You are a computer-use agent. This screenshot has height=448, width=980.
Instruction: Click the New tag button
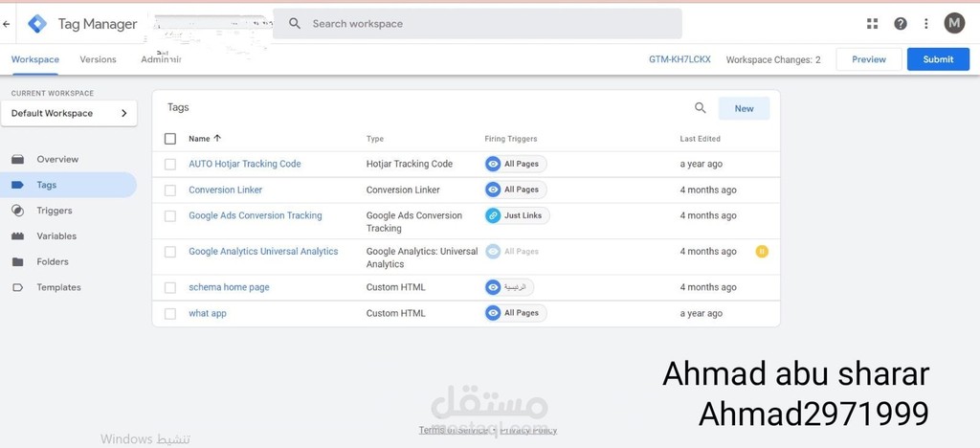coord(744,108)
